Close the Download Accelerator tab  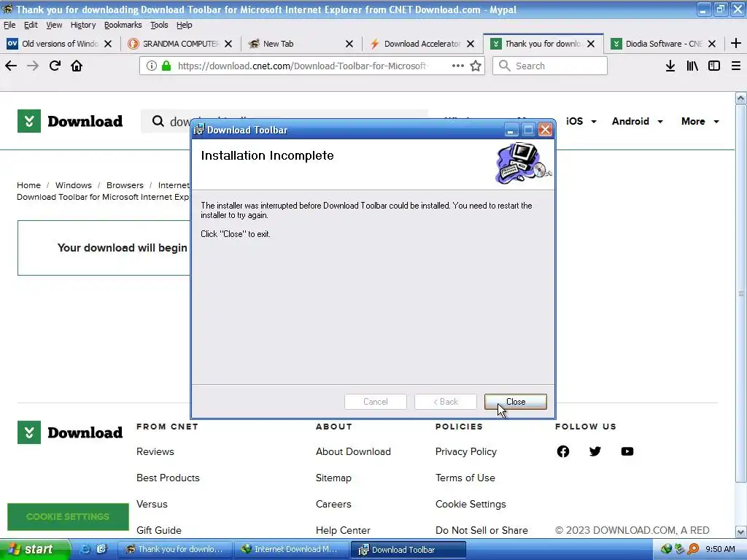click(x=471, y=44)
